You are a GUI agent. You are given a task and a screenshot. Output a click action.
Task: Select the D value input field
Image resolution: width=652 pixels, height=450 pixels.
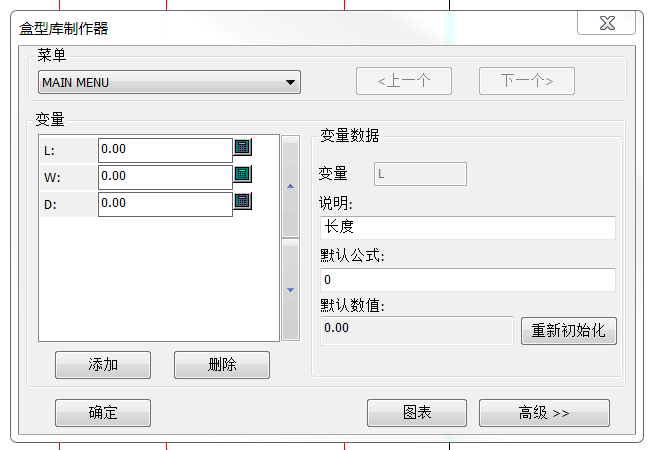click(165, 203)
